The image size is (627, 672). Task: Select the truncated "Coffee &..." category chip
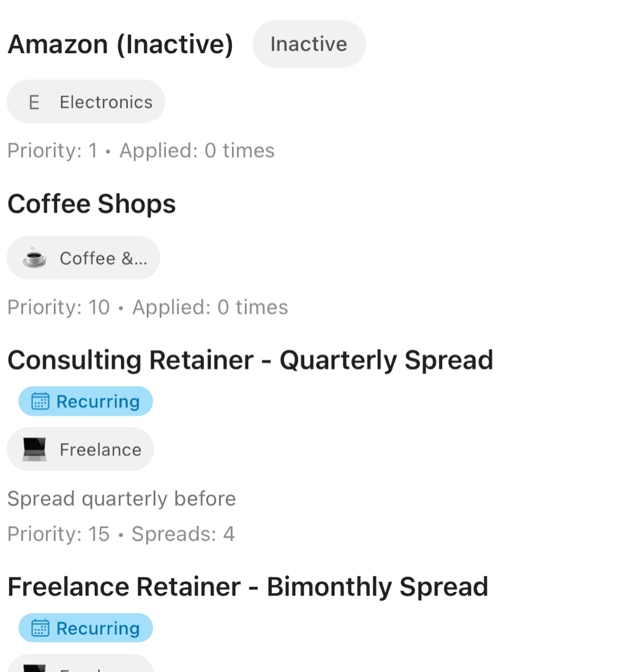(x=103, y=259)
